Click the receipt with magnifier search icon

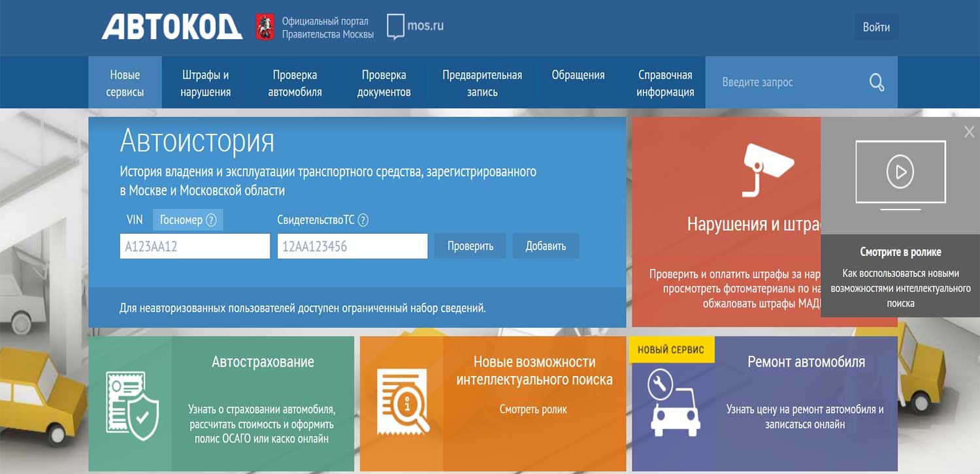[x=402, y=401]
